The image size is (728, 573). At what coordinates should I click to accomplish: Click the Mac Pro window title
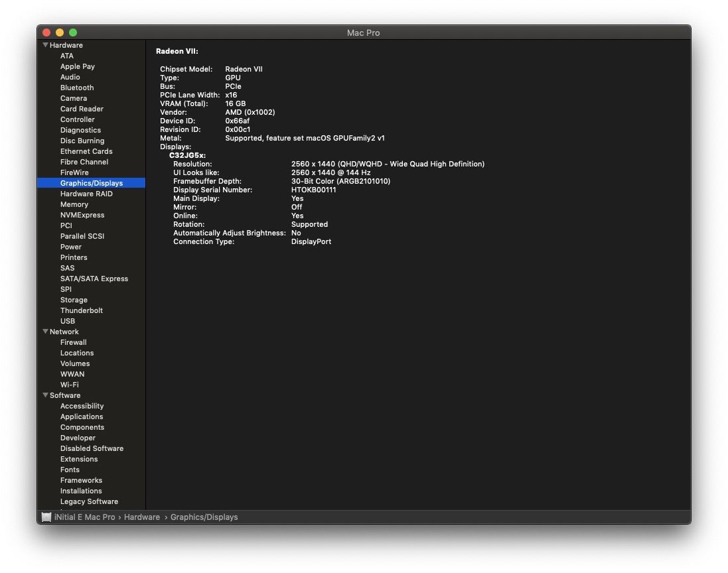click(x=364, y=33)
